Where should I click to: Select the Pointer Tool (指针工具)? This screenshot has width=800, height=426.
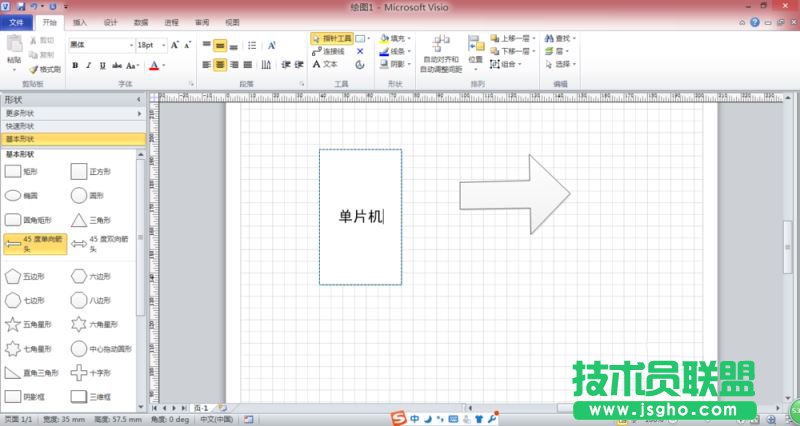click(332, 38)
